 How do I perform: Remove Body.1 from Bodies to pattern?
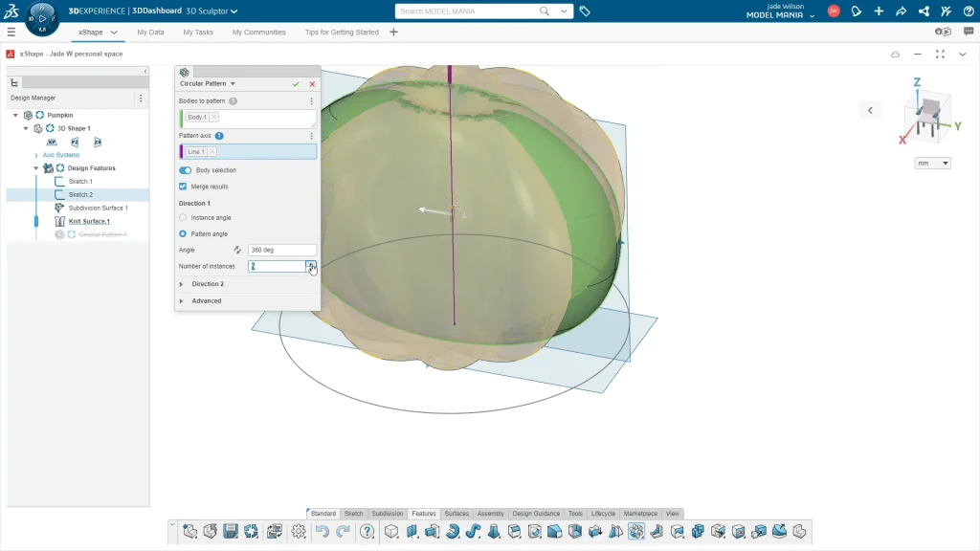pos(213,117)
